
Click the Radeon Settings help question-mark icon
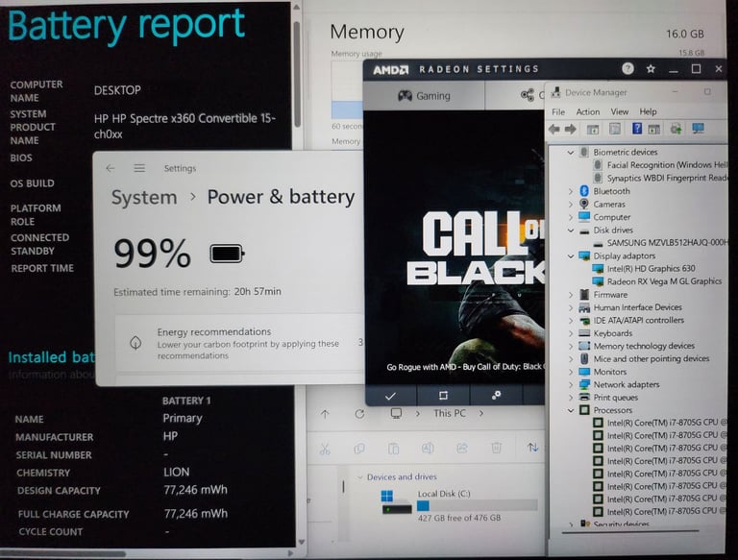coord(627,69)
